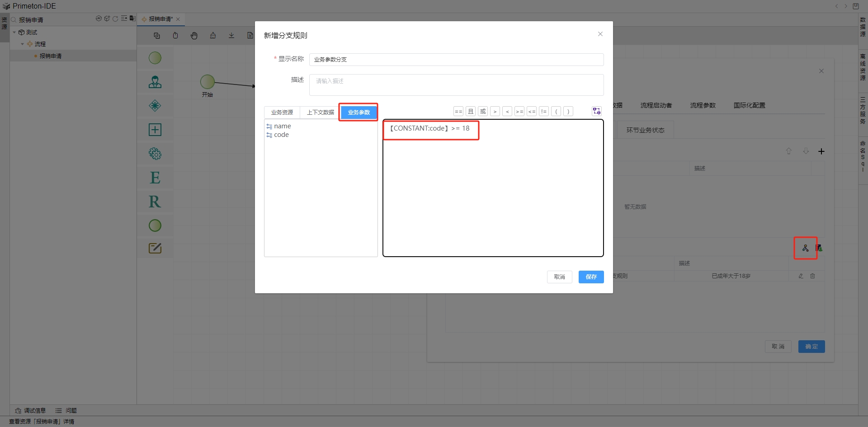
Task: Switch to the 业务资源 tab
Action: [282, 113]
